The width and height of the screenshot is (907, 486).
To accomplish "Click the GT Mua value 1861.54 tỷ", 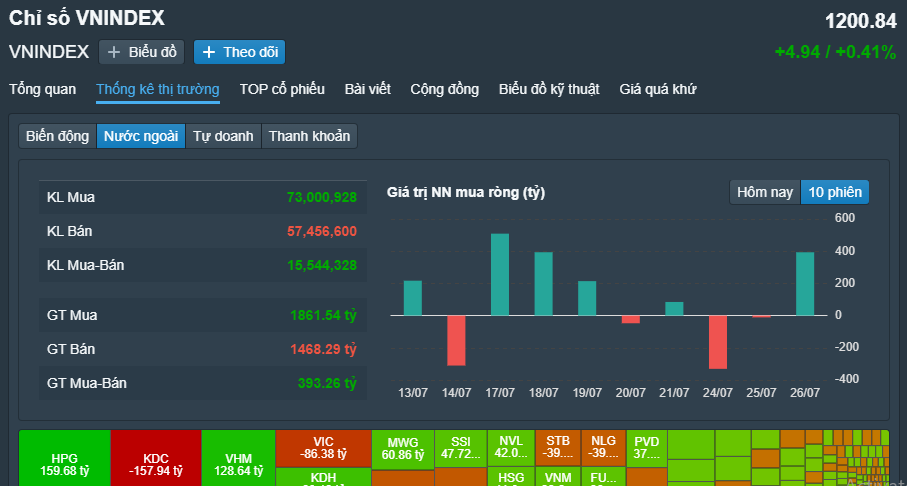I will pos(323,315).
